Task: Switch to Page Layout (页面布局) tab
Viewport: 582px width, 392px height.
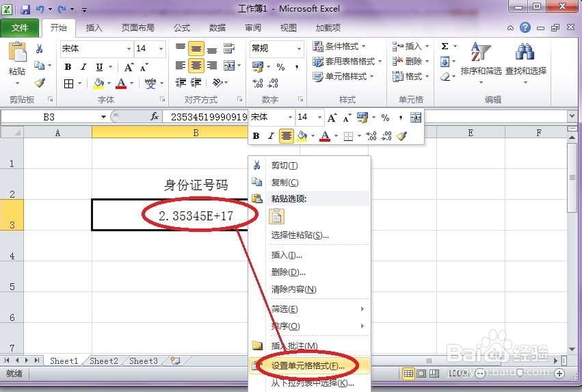Action: click(x=137, y=28)
